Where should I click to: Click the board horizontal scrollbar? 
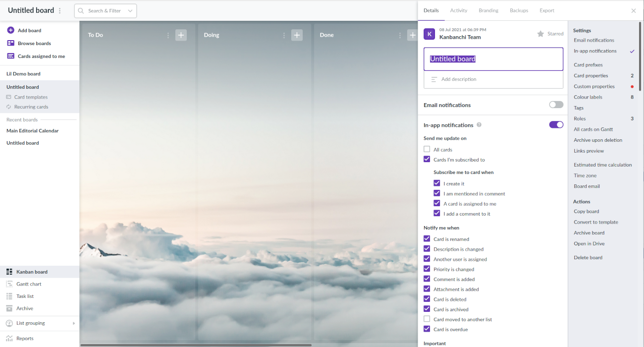pyautogui.click(x=196, y=345)
